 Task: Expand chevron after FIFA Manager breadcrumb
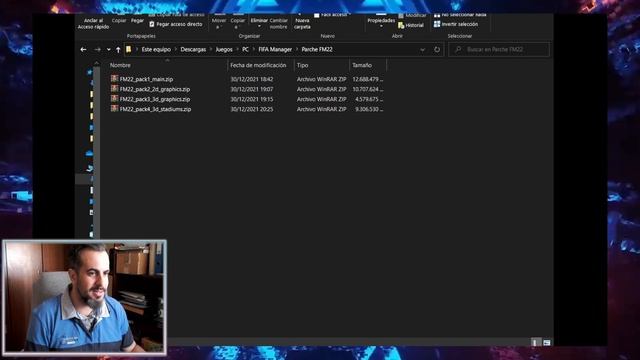tap(297, 49)
